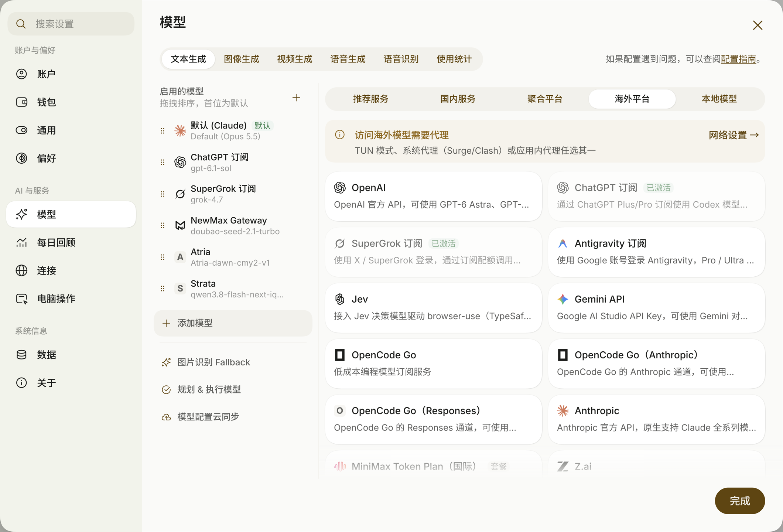Viewport: 783px width, 532px height.
Task: Click the 账户 user icon in the sidebar
Action: 21,74
